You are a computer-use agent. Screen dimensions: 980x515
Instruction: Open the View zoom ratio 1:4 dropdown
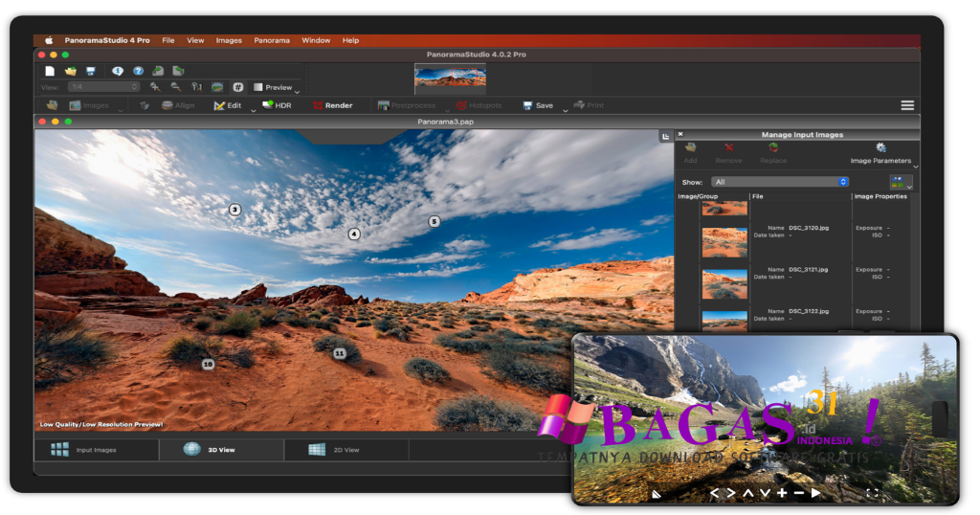(x=103, y=87)
